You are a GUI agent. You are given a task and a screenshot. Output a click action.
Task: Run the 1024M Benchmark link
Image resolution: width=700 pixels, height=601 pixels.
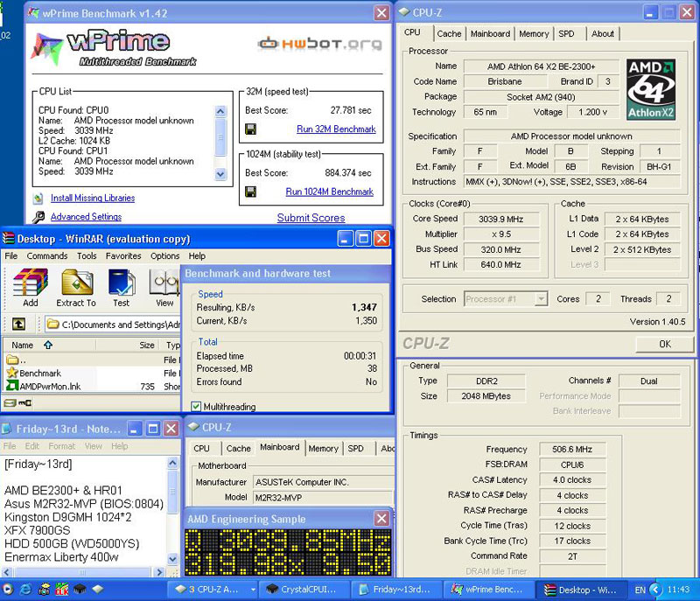(330, 192)
